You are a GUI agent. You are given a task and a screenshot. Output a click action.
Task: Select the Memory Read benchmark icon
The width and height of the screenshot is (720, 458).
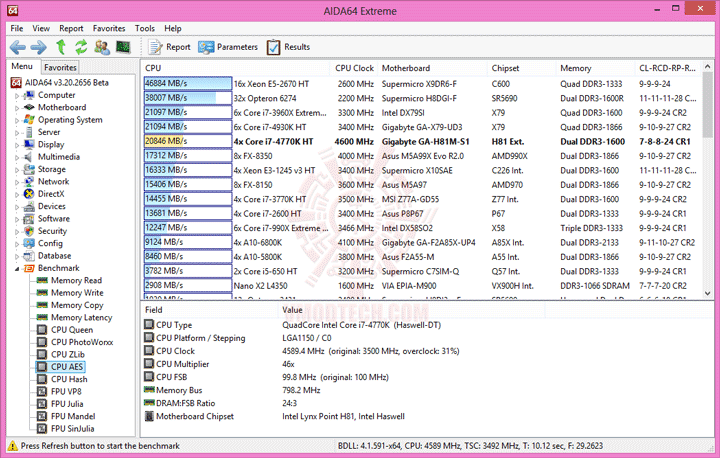(x=42, y=280)
